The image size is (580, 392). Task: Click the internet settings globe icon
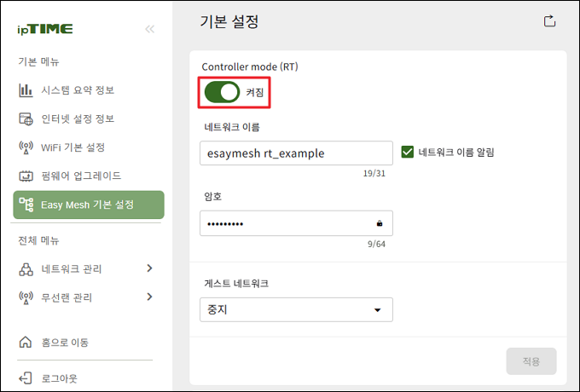[26, 119]
